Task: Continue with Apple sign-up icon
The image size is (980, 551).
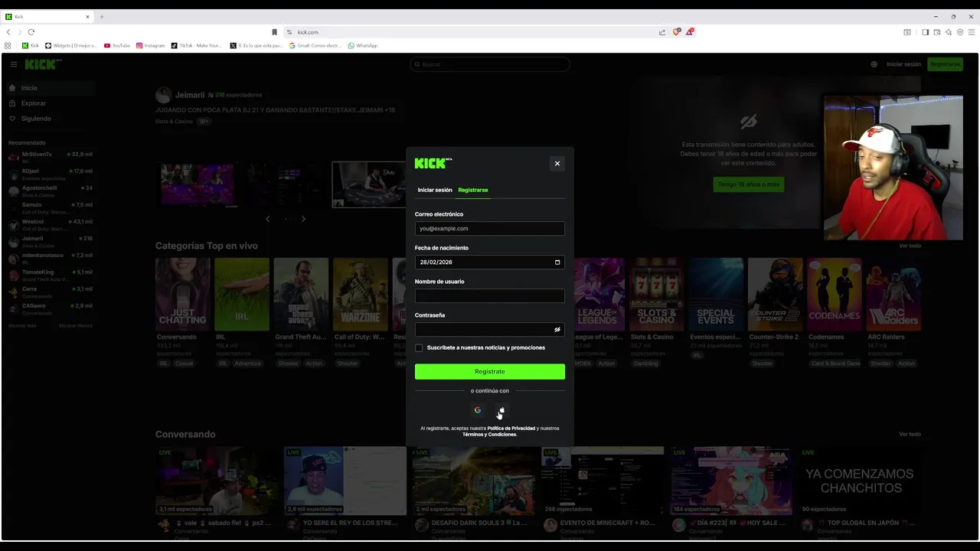Action: click(x=501, y=410)
